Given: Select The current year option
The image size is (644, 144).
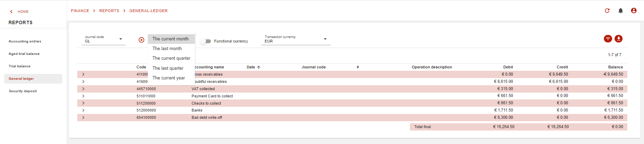Looking at the screenshot, I should pyautogui.click(x=169, y=78).
